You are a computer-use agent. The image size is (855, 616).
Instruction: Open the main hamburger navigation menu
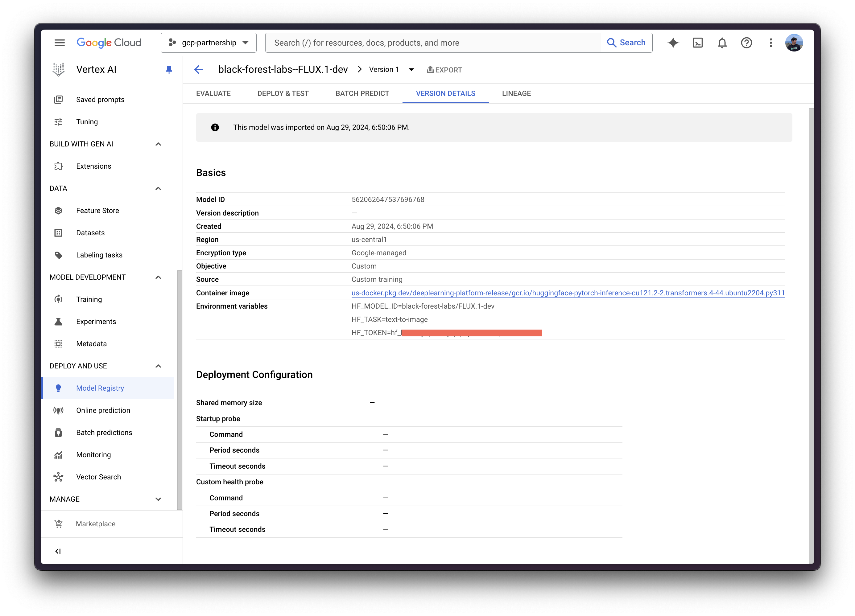coord(60,43)
